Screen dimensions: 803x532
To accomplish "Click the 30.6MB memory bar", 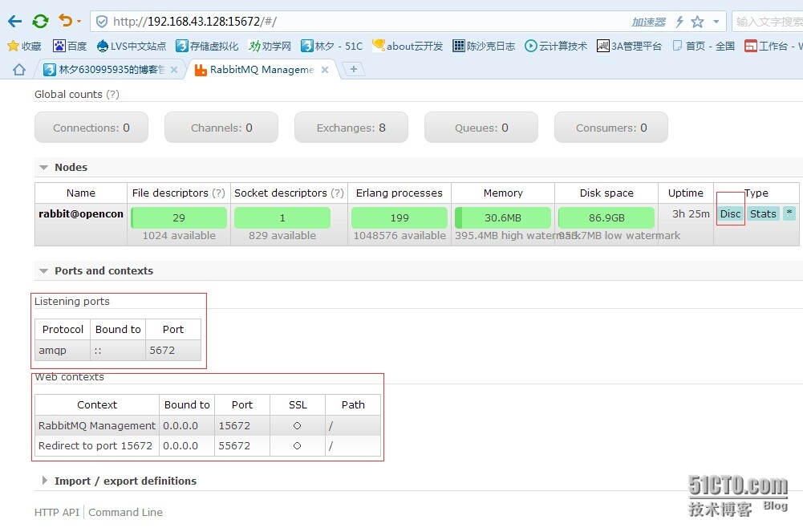I will click(503, 217).
